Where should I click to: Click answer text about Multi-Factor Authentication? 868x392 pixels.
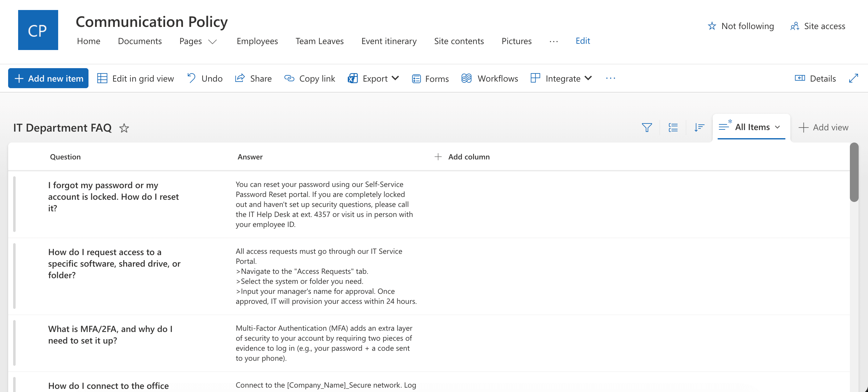coord(324,343)
